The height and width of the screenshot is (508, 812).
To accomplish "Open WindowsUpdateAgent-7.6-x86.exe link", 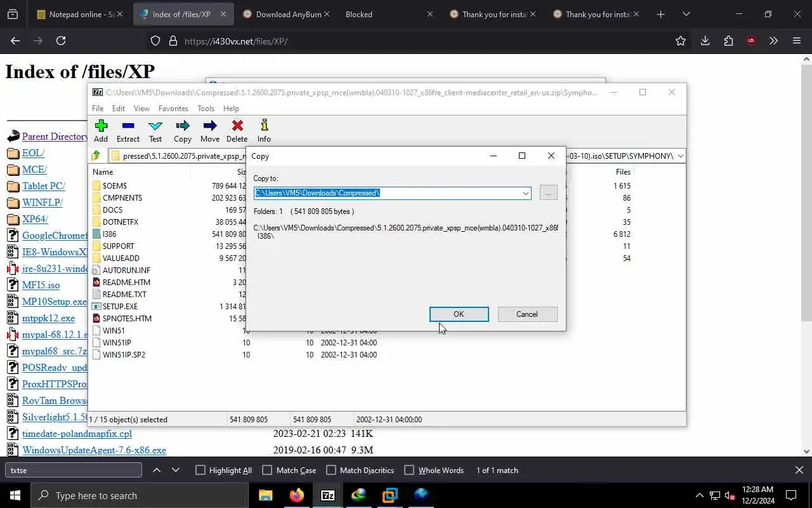I will tap(94, 450).
